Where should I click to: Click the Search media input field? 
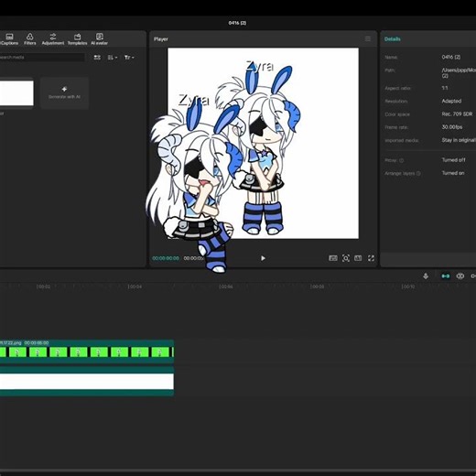click(42, 58)
